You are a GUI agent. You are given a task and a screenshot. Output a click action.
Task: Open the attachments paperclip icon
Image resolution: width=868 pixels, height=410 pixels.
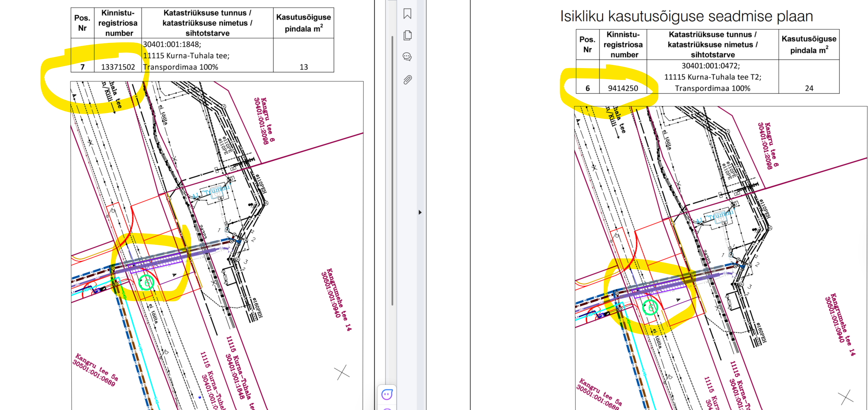click(407, 80)
